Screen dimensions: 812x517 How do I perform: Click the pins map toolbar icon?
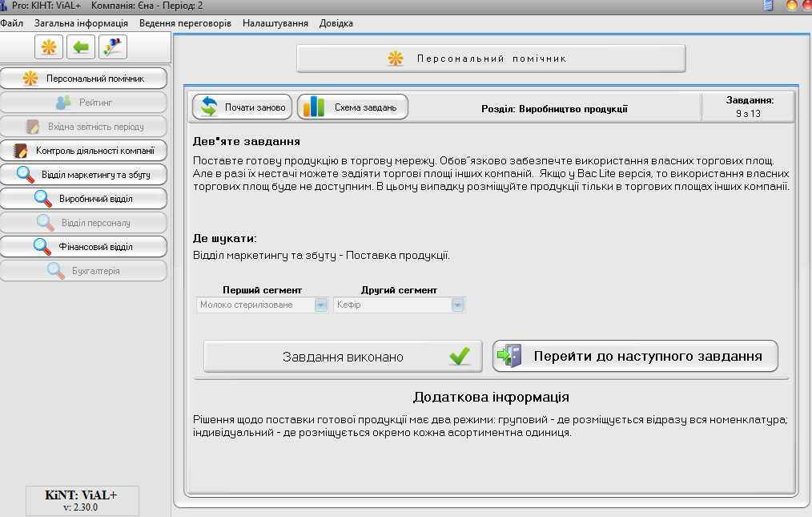(x=113, y=47)
